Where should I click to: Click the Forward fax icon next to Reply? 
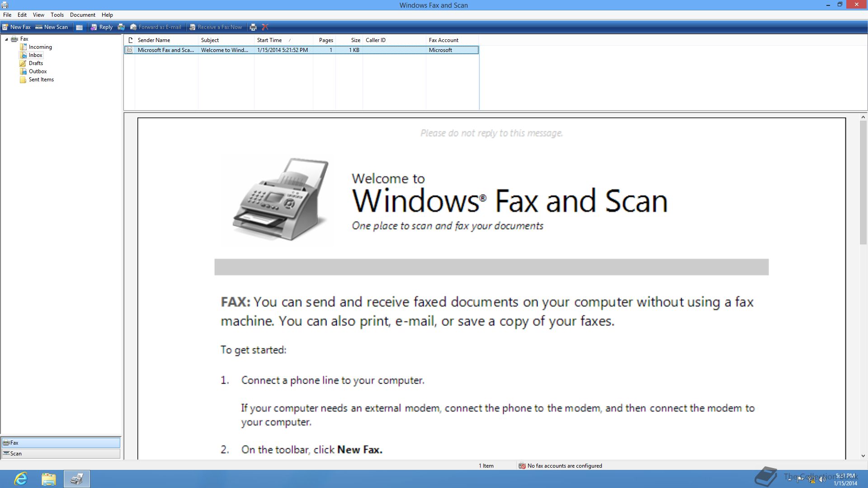[x=121, y=27]
